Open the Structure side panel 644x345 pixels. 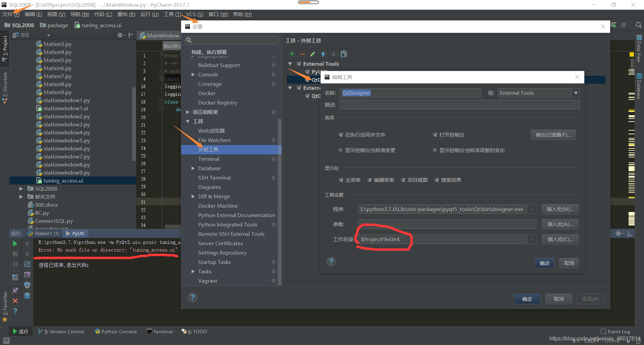click(x=5, y=88)
